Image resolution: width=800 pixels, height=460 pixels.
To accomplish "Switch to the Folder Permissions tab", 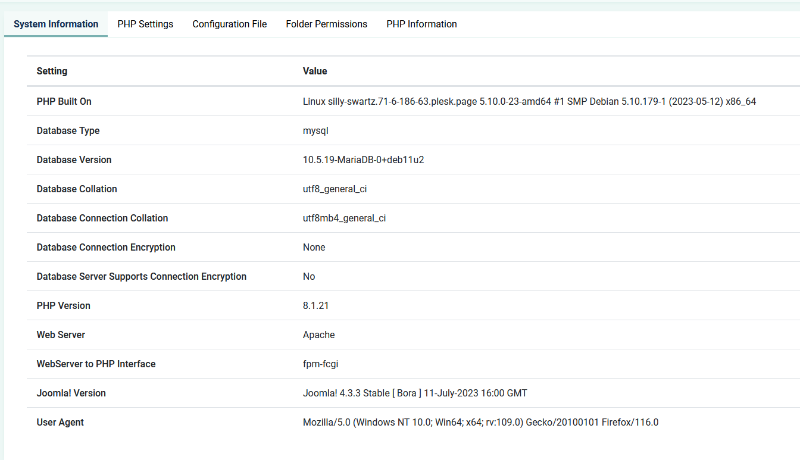I will (327, 24).
